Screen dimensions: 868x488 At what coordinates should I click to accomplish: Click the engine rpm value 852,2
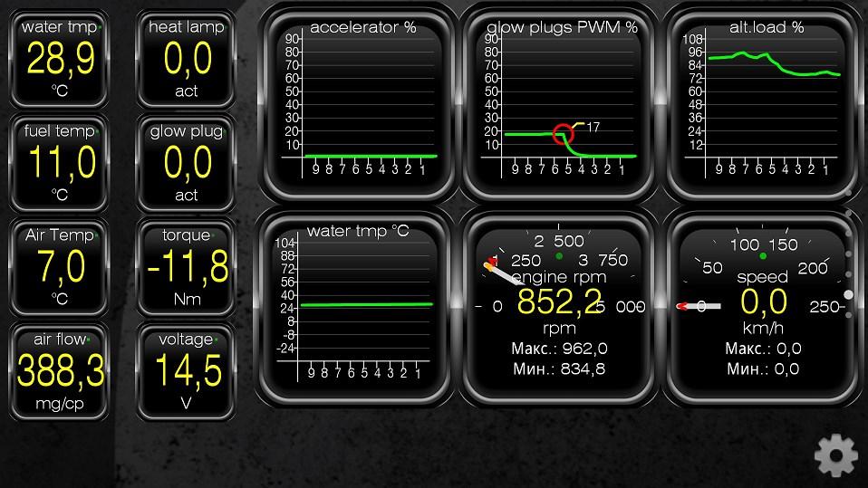(558, 302)
